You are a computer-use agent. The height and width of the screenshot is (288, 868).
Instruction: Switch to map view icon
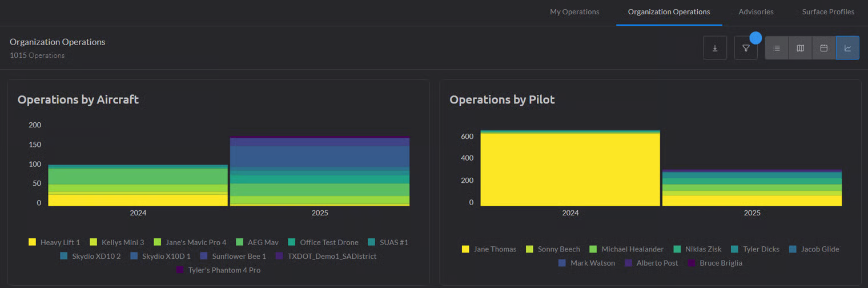pos(800,48)
